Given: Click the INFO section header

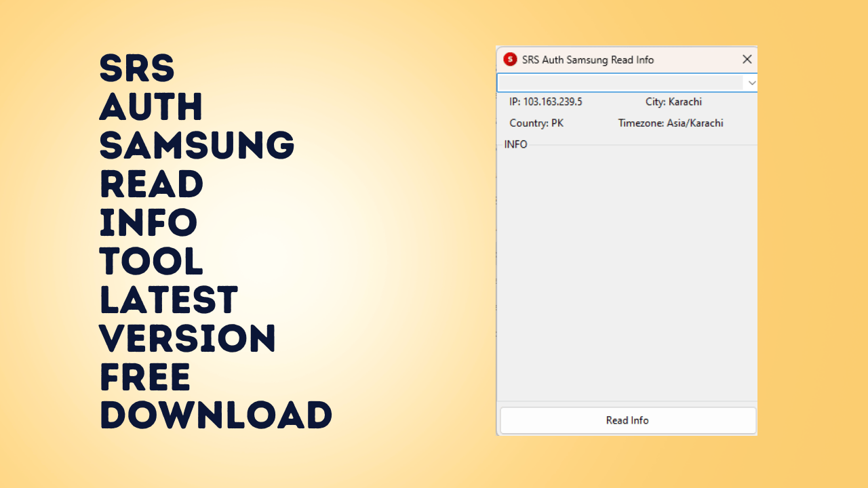Looking at the screenshot, I should [x=516, y=144].
